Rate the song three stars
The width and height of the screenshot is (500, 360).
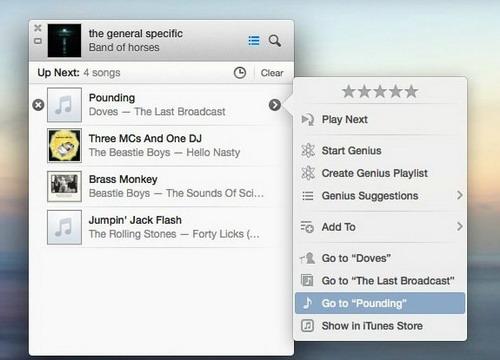(380, 91)
